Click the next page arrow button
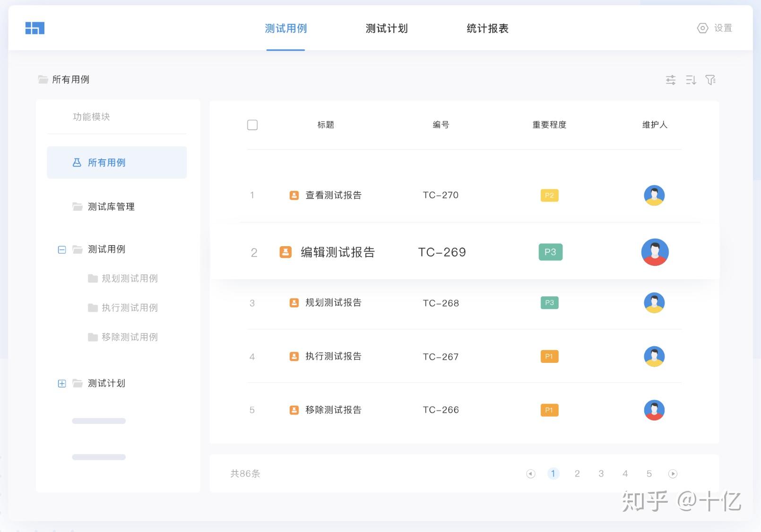The height and width of the screenshot is (532, 761). [673, 473]
